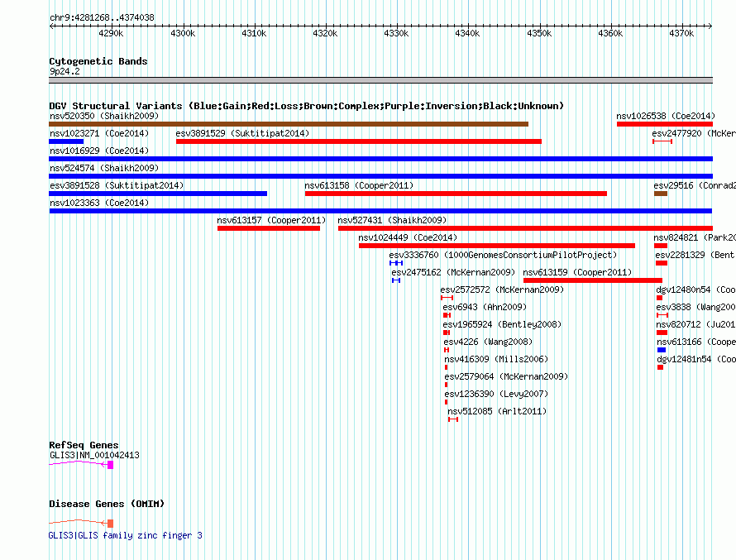Click the nsv820712 red marker
The width and height of the screenshot is (736, 560).
pyautogui.click(x=662, y=333)
